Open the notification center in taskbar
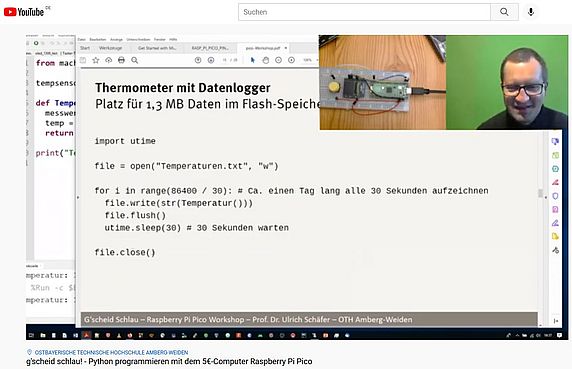 click(560, 335)
